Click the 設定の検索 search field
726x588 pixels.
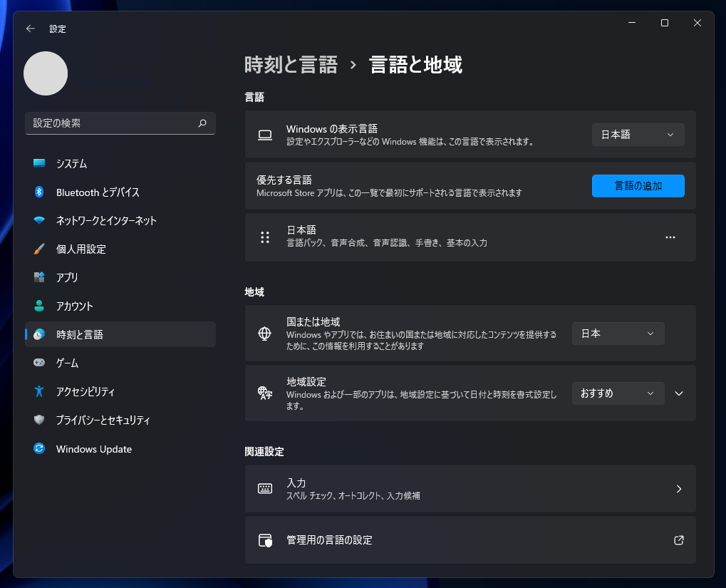click(x=120, y=123)
